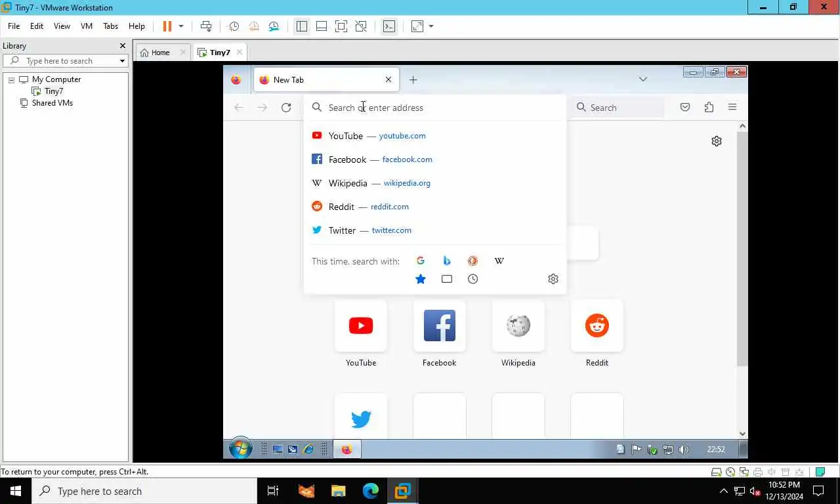
Task: Click the Unity mode icon
Action: (x=361, y=26)
